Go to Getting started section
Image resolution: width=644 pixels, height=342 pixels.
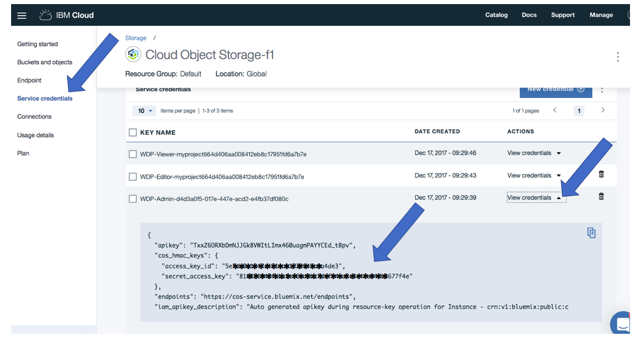[x=37, y=44]
